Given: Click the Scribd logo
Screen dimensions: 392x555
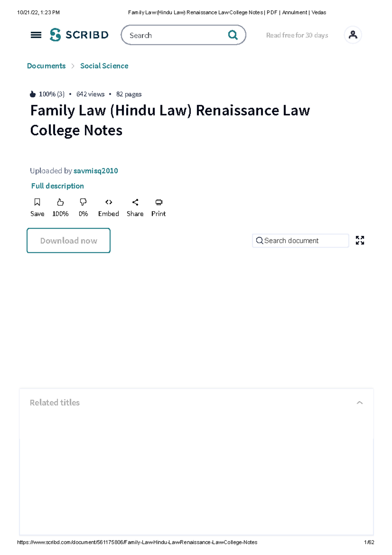Looking at the screenshot, I should pos(79,35).
